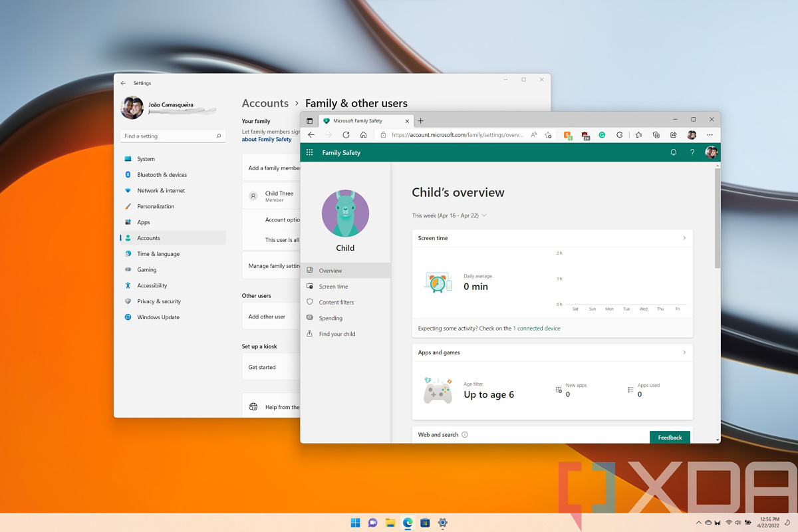Open Edge profile avatar in toolbar
Image resolution: width=798 pixels, height=532 pixels.
[x=692, y=134]
